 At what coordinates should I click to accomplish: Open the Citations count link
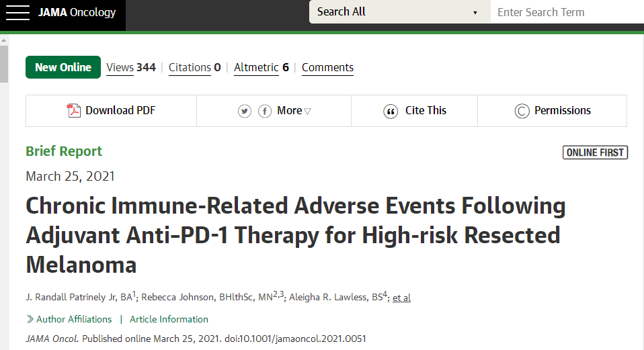coord(194,67)
